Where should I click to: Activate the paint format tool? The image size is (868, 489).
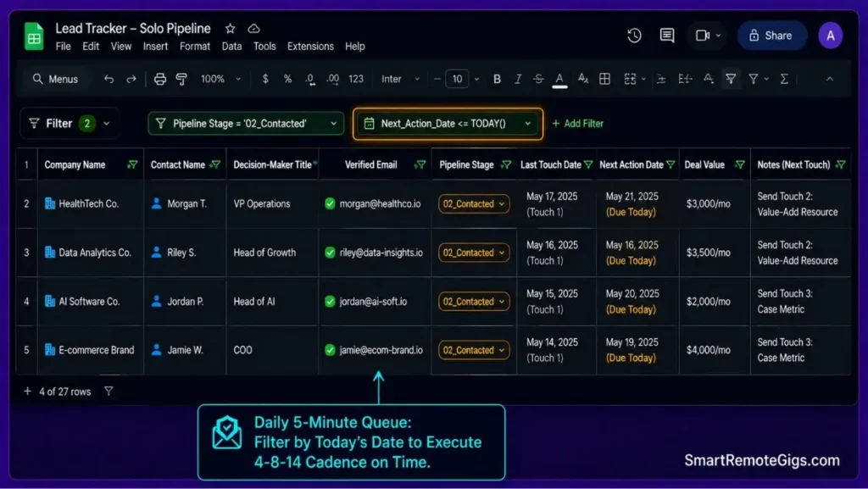(x=181, y=79)
